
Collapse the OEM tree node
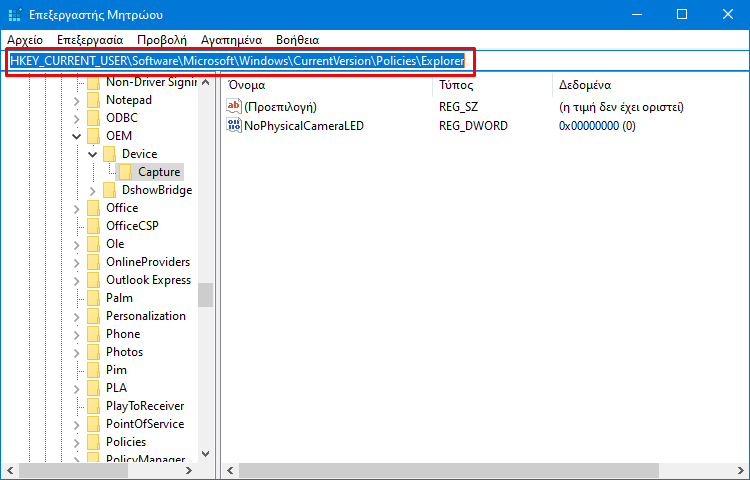[77, 137]
